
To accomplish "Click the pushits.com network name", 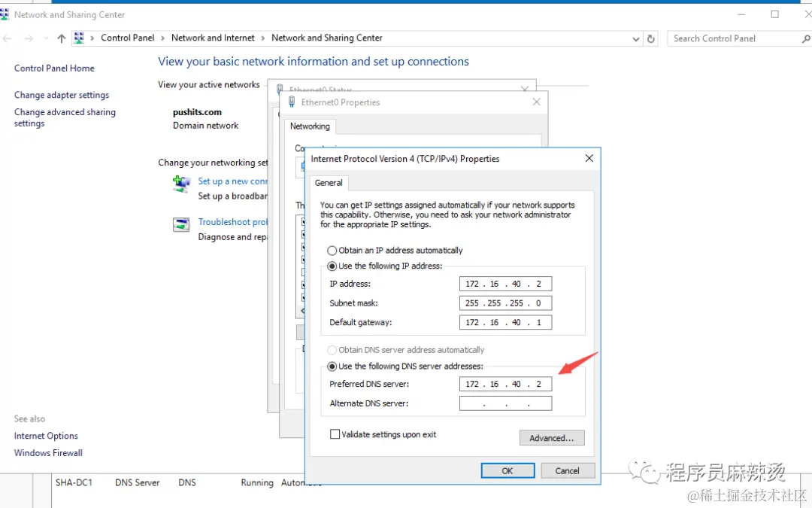I will pyautogui.click(x=197, y=112).
